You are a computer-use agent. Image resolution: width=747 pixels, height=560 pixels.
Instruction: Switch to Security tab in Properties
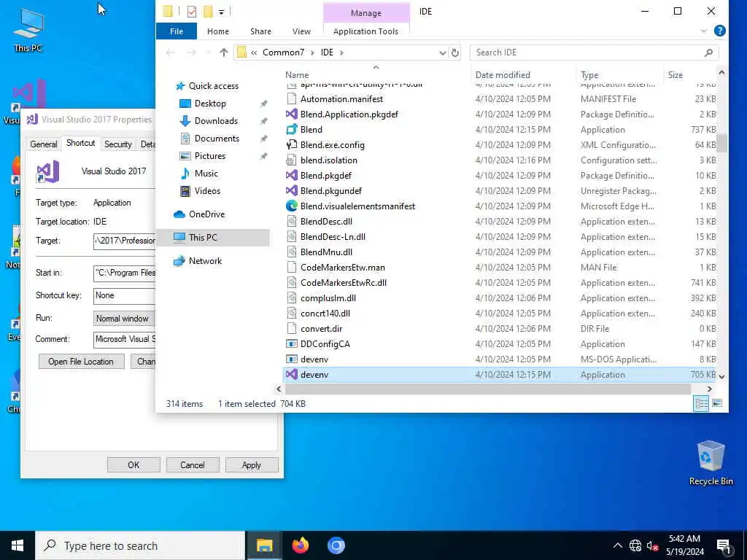[x=117, y=144]
